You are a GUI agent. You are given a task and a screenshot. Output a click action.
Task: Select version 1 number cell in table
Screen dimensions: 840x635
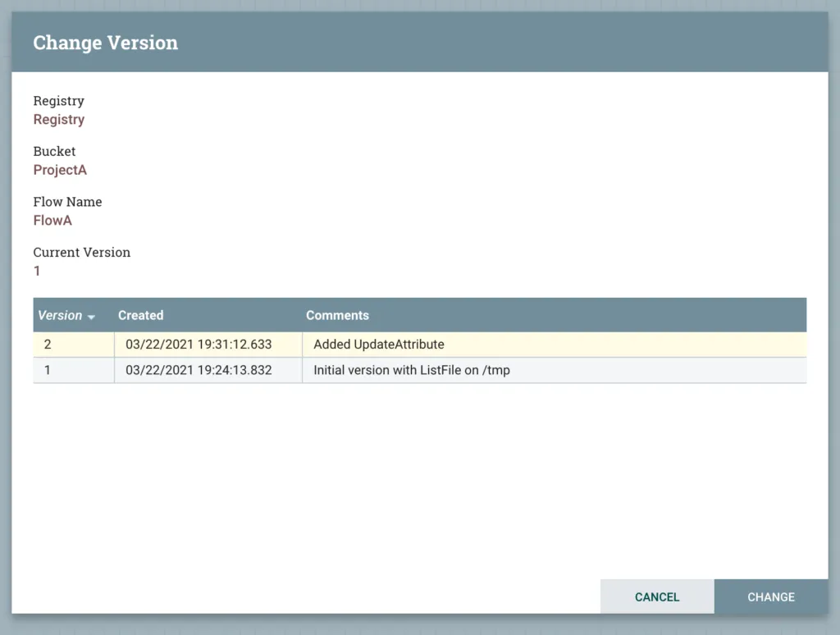coord(48,370)
